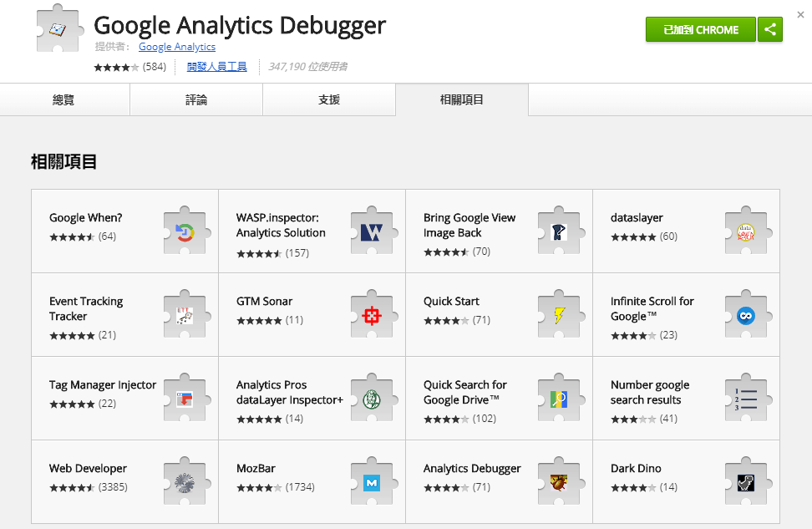The width and height of the screenshot is (812, 529).
Task: Open the MozBar title
Action: click(x=256, y=468)
